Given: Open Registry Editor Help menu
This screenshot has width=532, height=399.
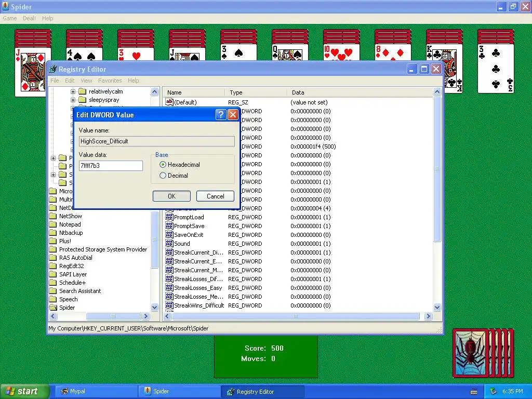Looking at the screenshot, I should [x=133, y=81].
